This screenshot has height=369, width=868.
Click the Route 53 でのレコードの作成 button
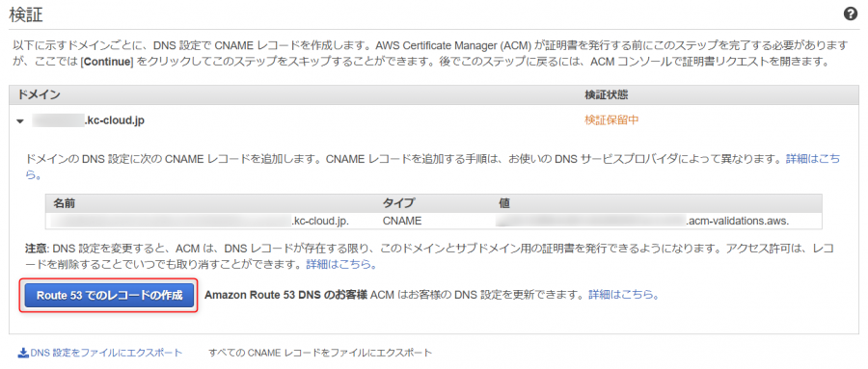(x=109, y=296)
